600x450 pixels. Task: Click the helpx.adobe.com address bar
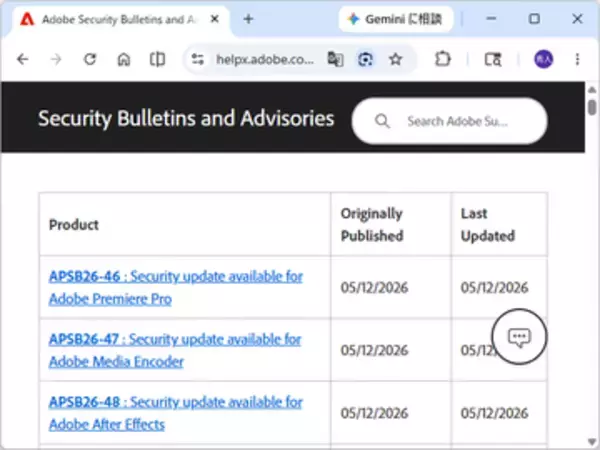[264, 59]
